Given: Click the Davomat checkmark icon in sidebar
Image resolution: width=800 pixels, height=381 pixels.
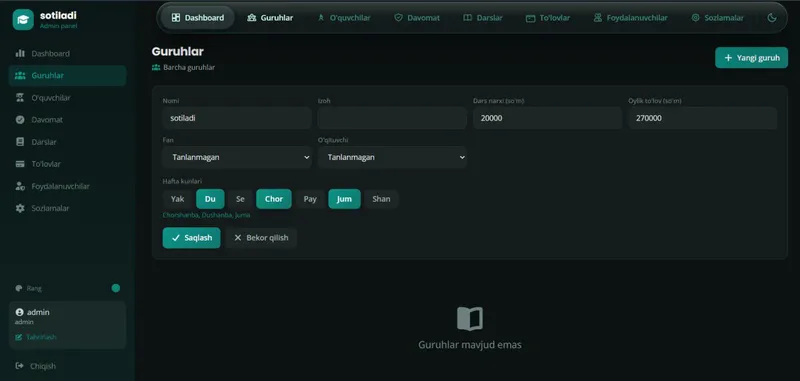Looking at the screenshot, I should (20, 120).
